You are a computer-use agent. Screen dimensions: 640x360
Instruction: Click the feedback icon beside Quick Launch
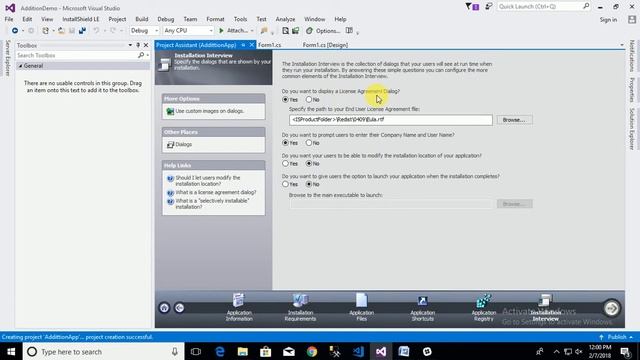pos(488,7)
